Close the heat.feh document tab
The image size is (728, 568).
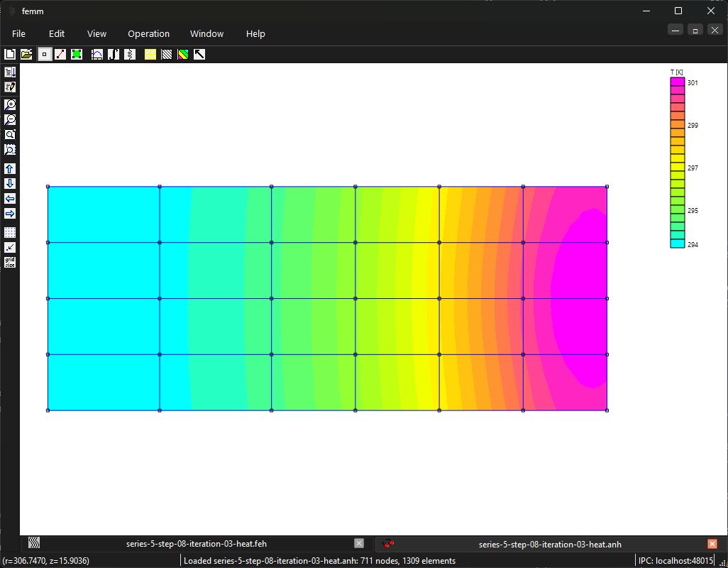(x=359, y=543)
